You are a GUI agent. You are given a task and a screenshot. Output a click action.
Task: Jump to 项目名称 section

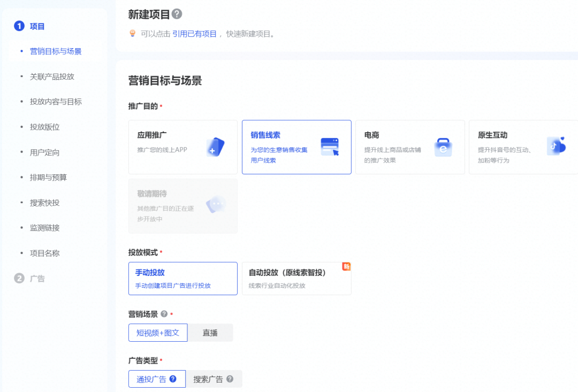coord(44,253)
